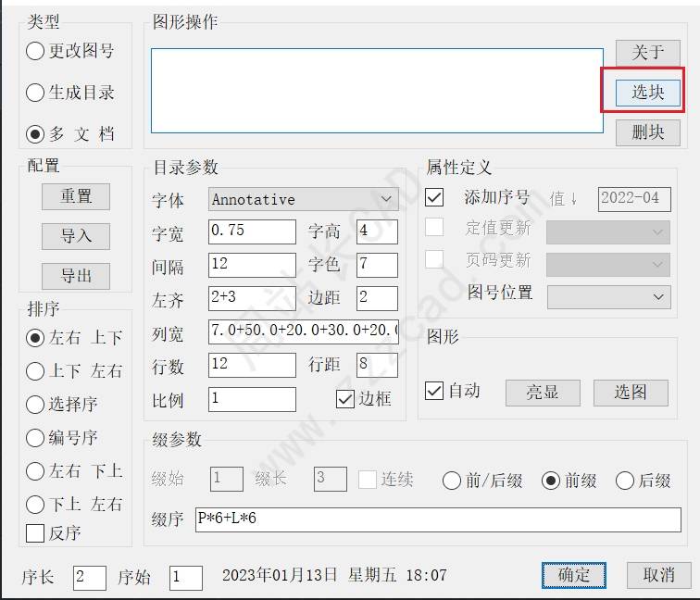Choose 上下 左右 sort order
The height and width of the screenshot is (600, 700).
click(35, 371)
